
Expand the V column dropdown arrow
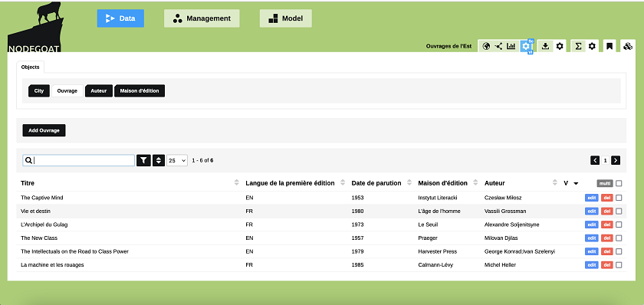pyautogui.click(x=576, y=183)
